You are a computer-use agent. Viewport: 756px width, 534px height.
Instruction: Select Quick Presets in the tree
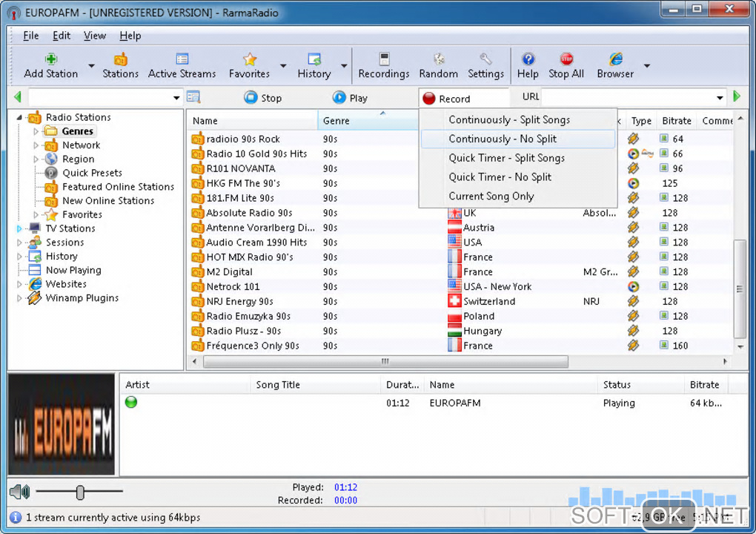coord(92,173)
